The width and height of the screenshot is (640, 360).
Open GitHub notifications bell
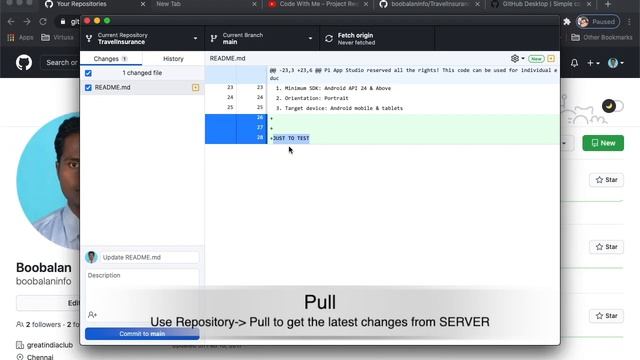[574, 63]
